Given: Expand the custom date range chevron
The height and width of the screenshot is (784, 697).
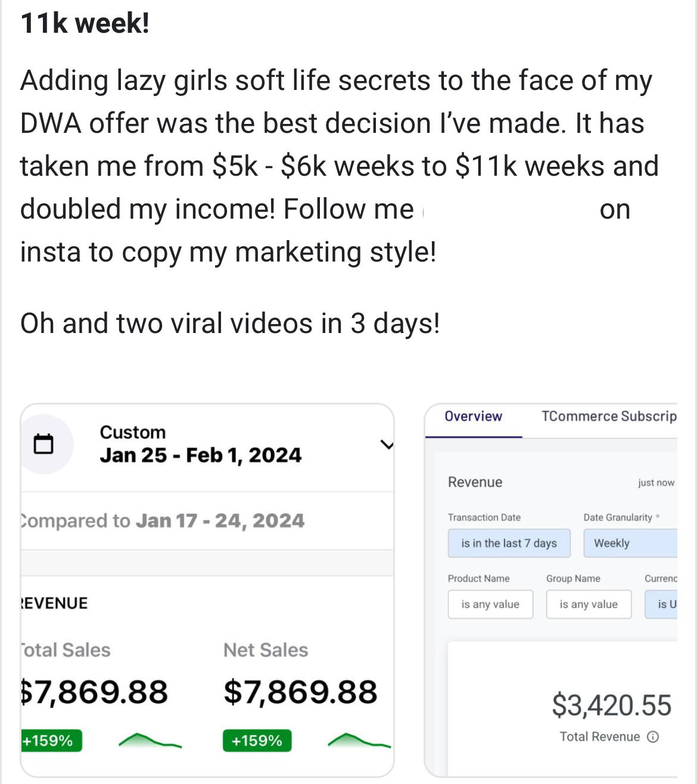Looking at the screenshot, I should pos(387,444).
